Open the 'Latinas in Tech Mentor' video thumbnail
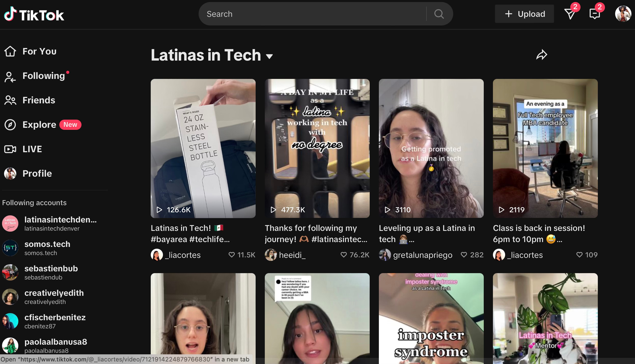Image resolution: width=635 pixels, height=364 pixels. (x=545, y=318)
